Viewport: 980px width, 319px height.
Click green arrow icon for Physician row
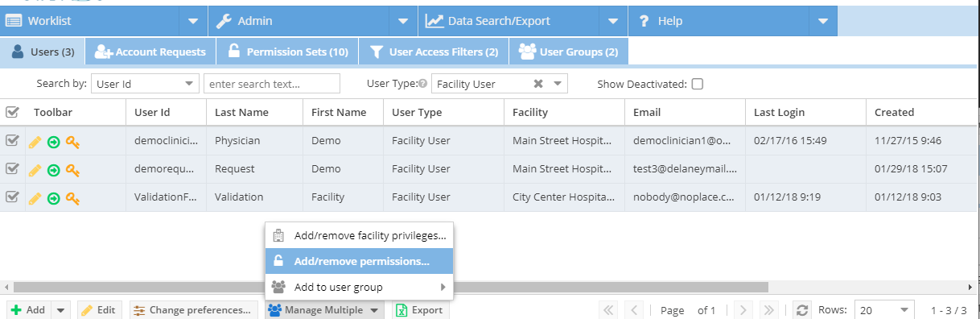pyautogui.click(x=54, y=143)
